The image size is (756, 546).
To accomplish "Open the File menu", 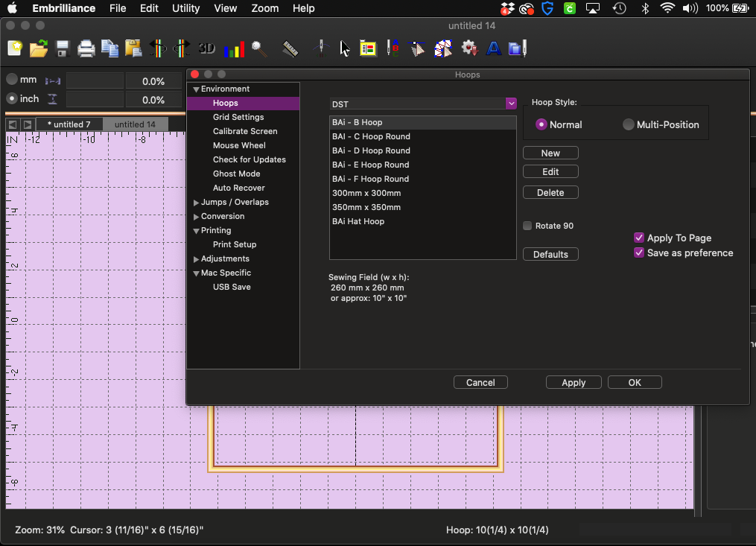I will tap(118, 8).
